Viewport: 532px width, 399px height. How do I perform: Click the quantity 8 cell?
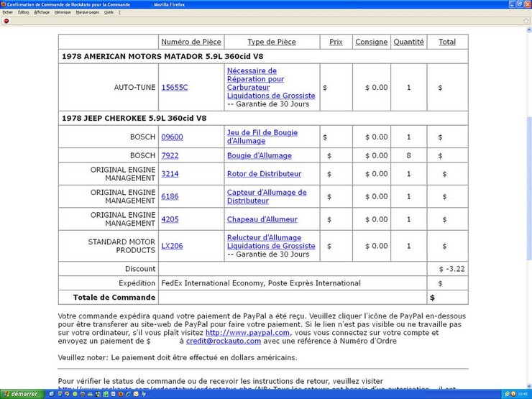coord(409,155)
